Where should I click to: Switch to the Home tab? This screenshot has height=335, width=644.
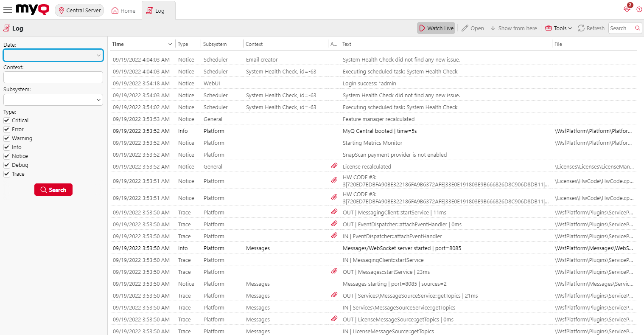123,10
